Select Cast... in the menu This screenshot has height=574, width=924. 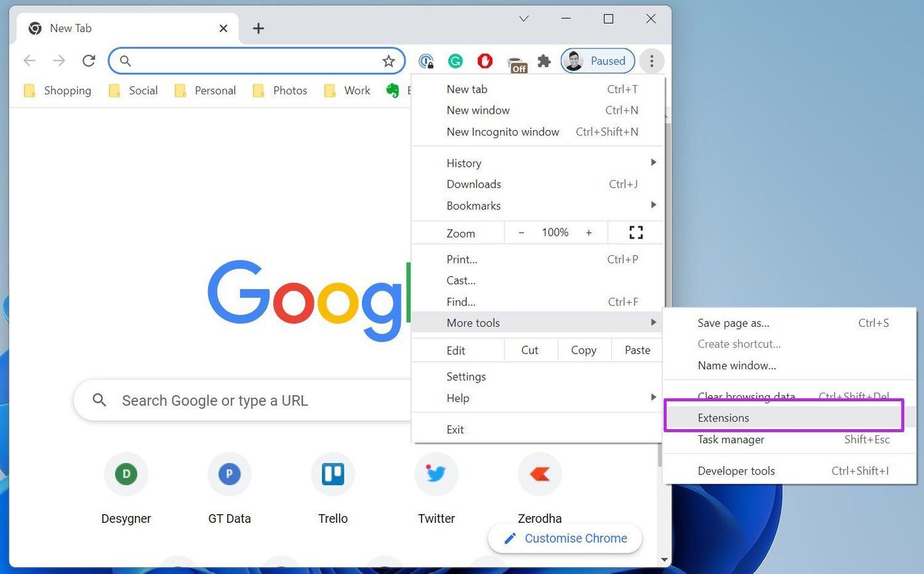(x=537, y=280)
